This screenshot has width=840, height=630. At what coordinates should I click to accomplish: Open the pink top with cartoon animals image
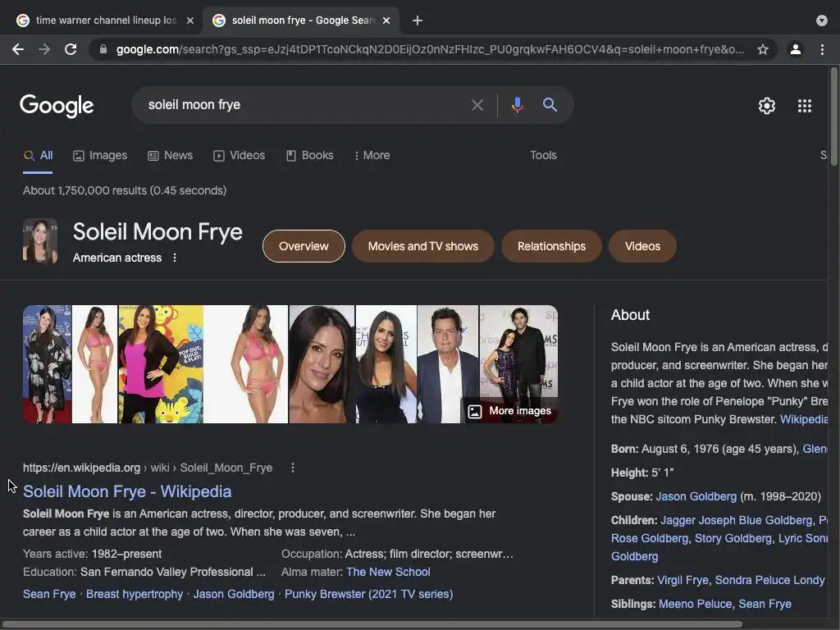point(161,364)
